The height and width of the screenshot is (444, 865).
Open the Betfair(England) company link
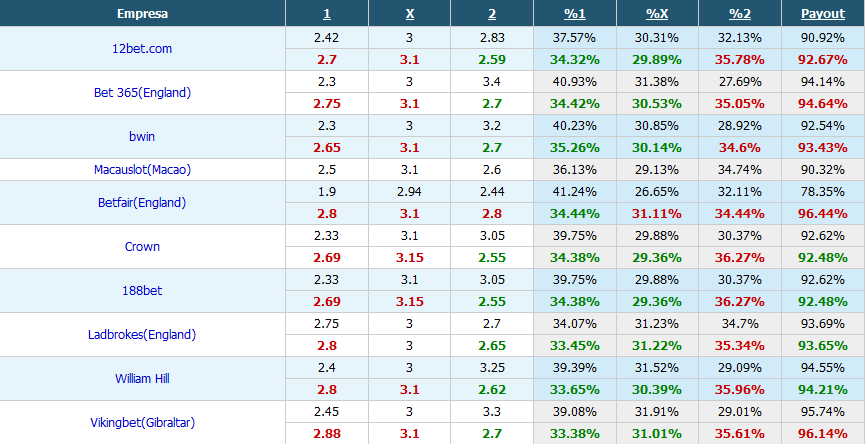[142, 203]
